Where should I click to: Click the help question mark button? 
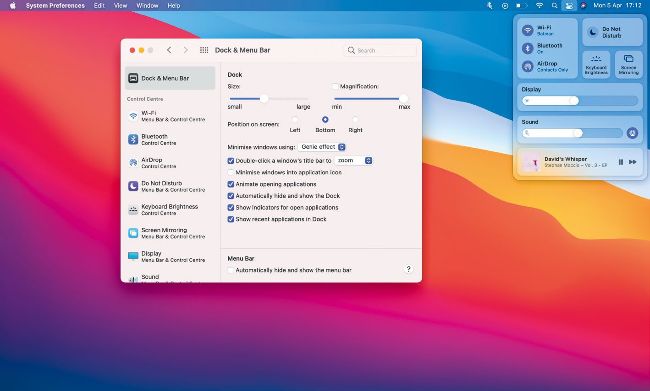tap(408, 269)
